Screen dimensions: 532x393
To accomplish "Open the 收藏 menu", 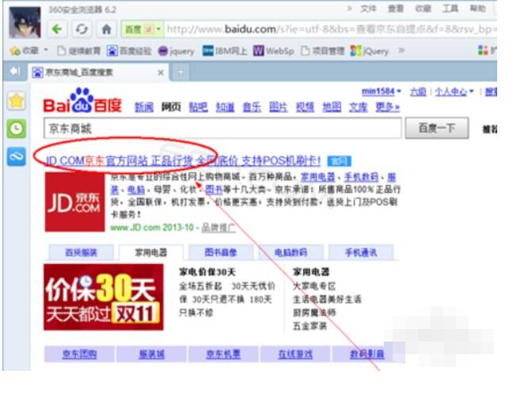I will [423, 9].
